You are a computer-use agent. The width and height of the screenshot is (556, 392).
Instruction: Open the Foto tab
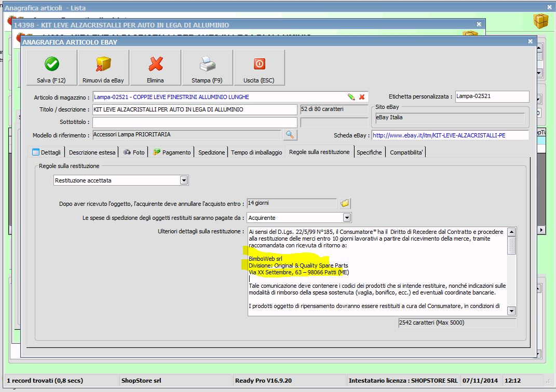pos(134,152)
